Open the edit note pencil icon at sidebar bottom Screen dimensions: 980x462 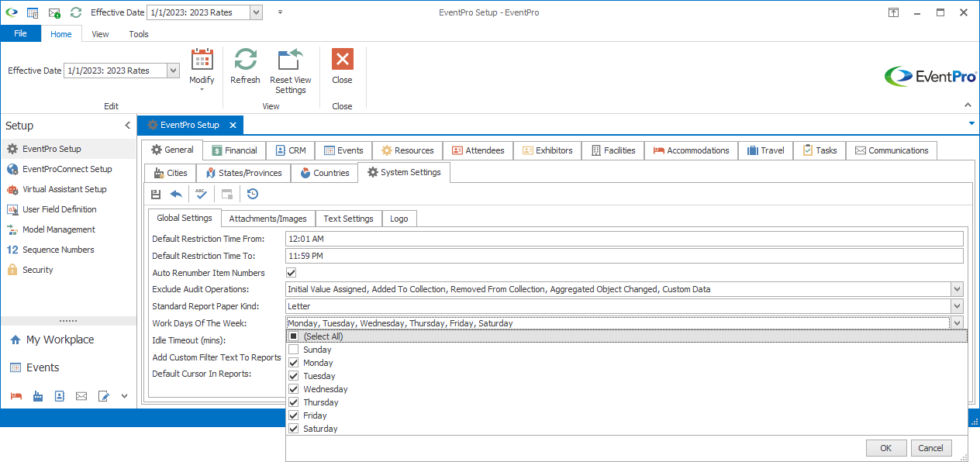[104, 396]
